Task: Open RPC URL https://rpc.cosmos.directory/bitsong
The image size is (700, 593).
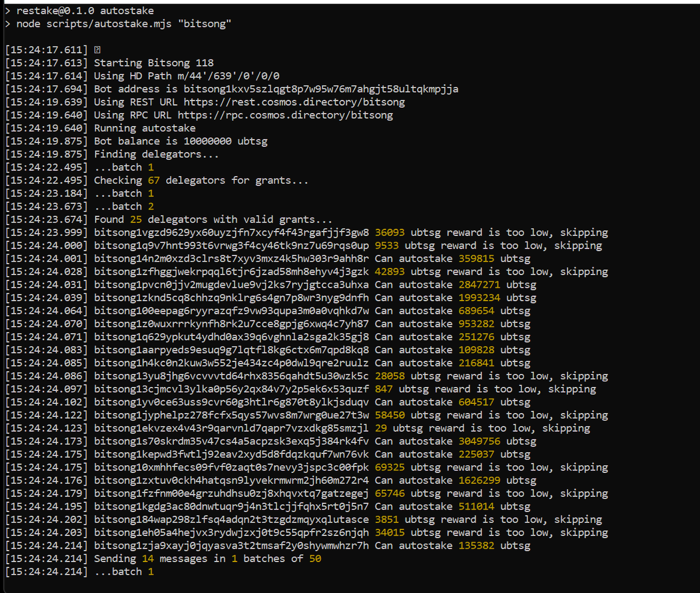Action: [285, 115]
